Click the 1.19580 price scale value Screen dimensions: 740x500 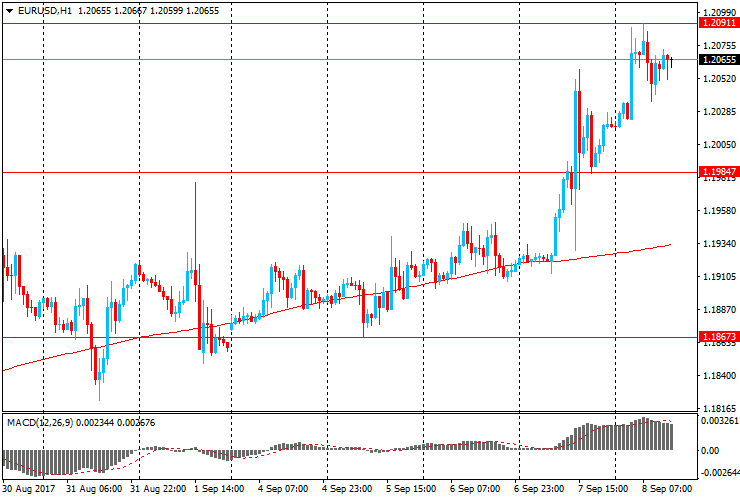pyautogui.click(x=719, y=211)
